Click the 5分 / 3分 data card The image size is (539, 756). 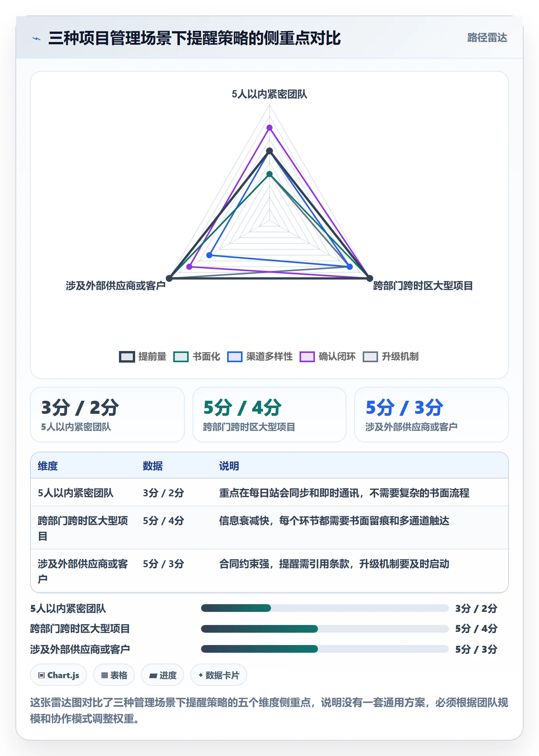(432, 415)
